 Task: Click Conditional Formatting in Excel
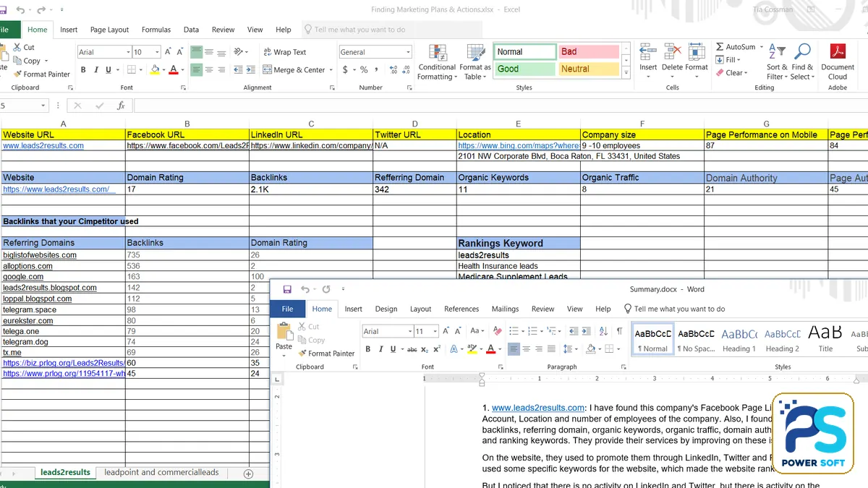[437, 62]
